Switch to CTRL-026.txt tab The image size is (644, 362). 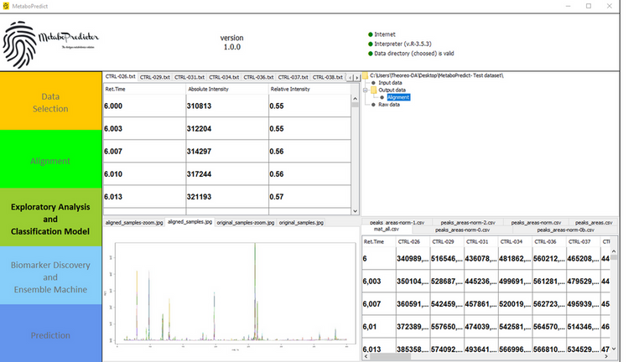[120, 77]
